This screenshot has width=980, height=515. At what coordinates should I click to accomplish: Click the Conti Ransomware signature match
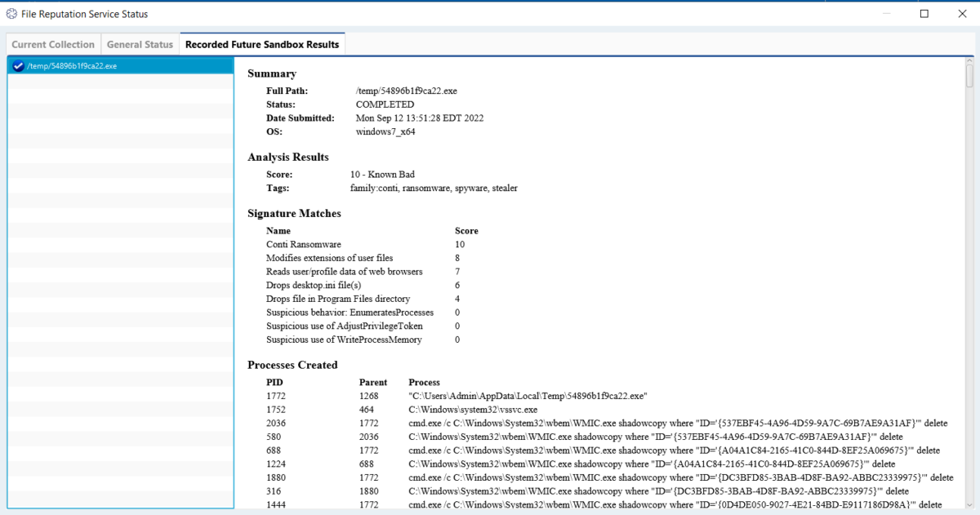point(303,244)
